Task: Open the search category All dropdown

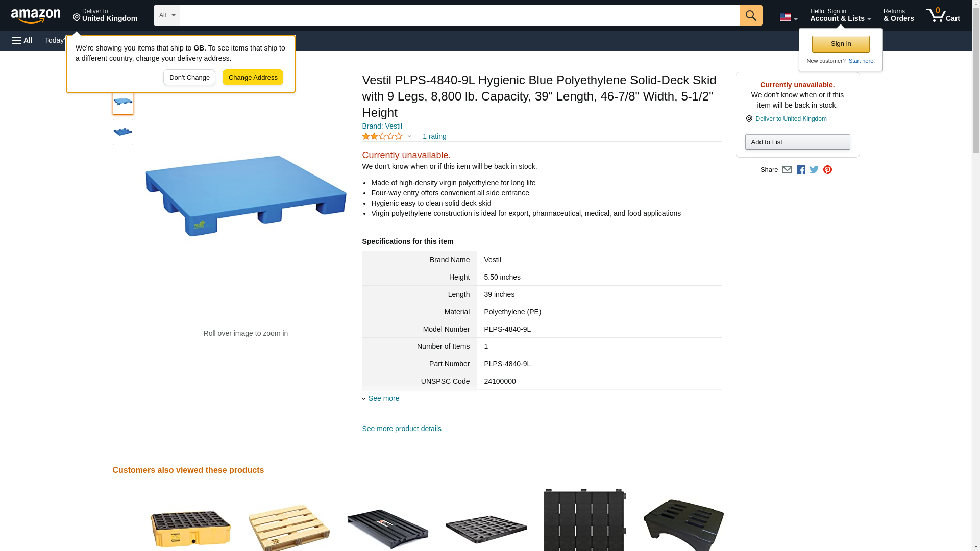Action: point(166,15)
